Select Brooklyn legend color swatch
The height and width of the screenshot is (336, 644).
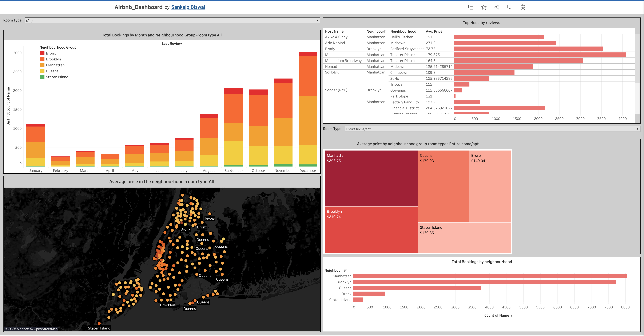point(43,59)
